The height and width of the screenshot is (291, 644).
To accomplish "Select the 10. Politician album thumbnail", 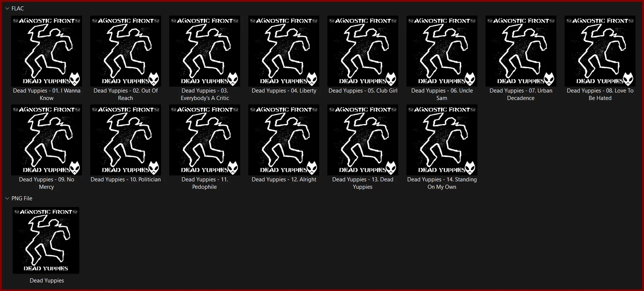I will click(x=125, y=140).
